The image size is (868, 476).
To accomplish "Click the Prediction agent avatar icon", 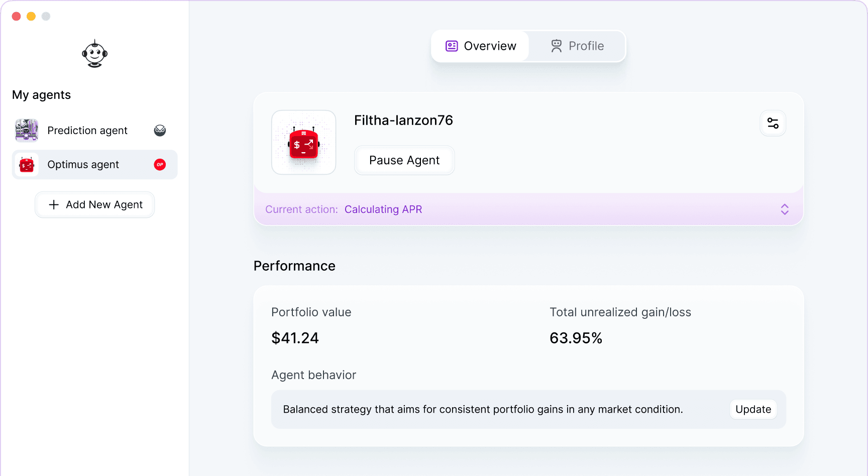I will click(27, 131).
